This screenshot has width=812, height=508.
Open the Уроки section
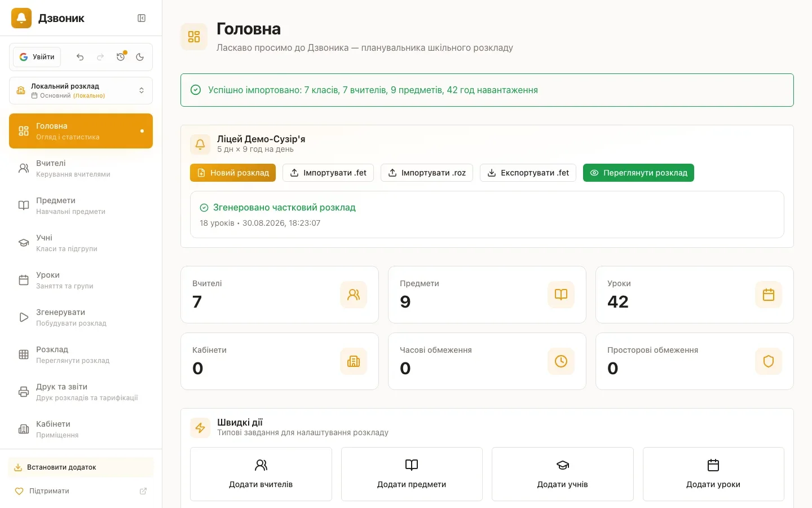(x=81, y=280)
